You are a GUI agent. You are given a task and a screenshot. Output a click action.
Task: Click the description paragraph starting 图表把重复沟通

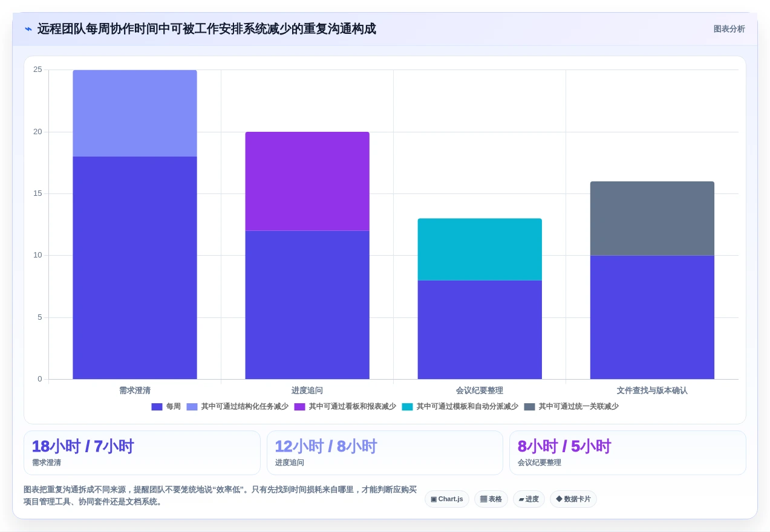click(220, 496)
